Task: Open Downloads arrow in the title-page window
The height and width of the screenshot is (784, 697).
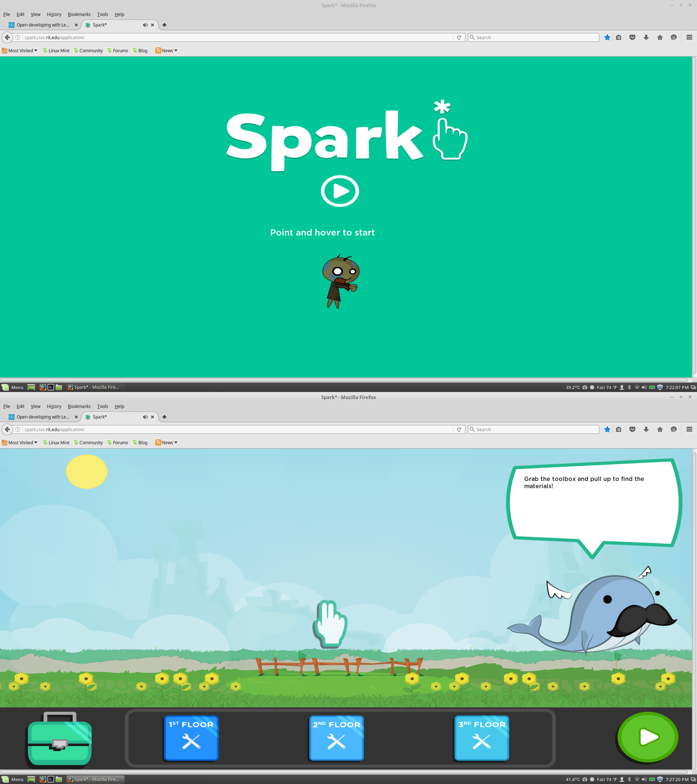Action: click(646, 37)
